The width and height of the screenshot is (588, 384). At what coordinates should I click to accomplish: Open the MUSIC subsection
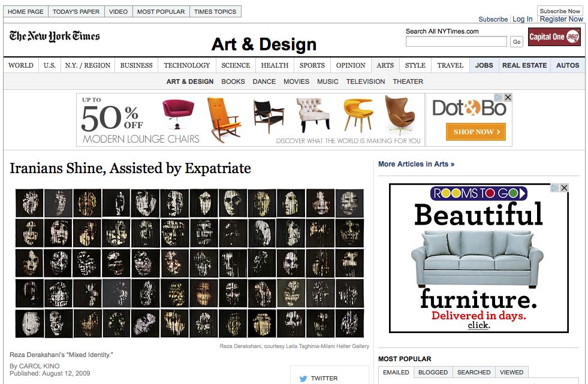coord(327,81)
